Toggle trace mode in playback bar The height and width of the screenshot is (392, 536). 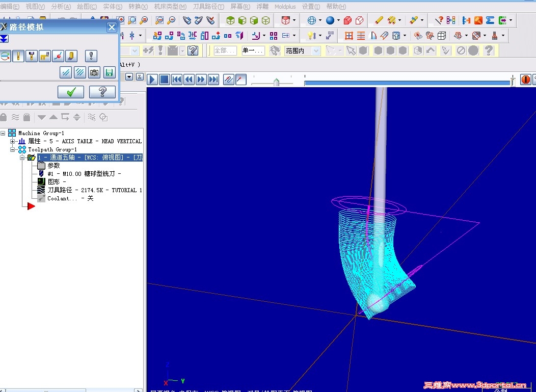(229, 80)
